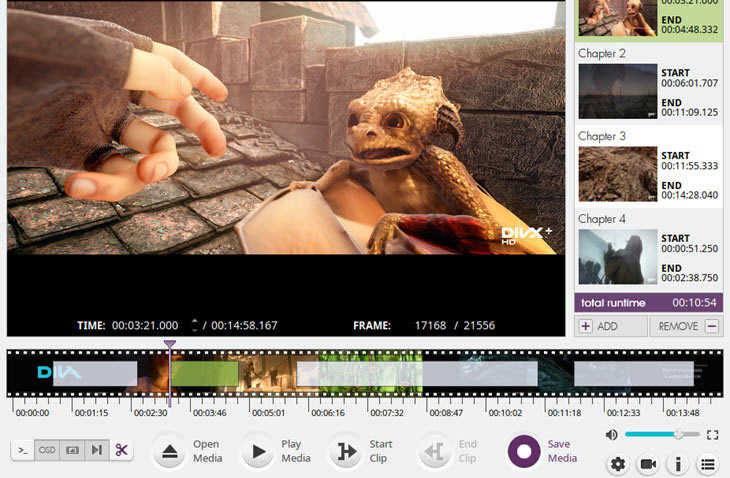Click the Start Clip label

click(381, 451)
